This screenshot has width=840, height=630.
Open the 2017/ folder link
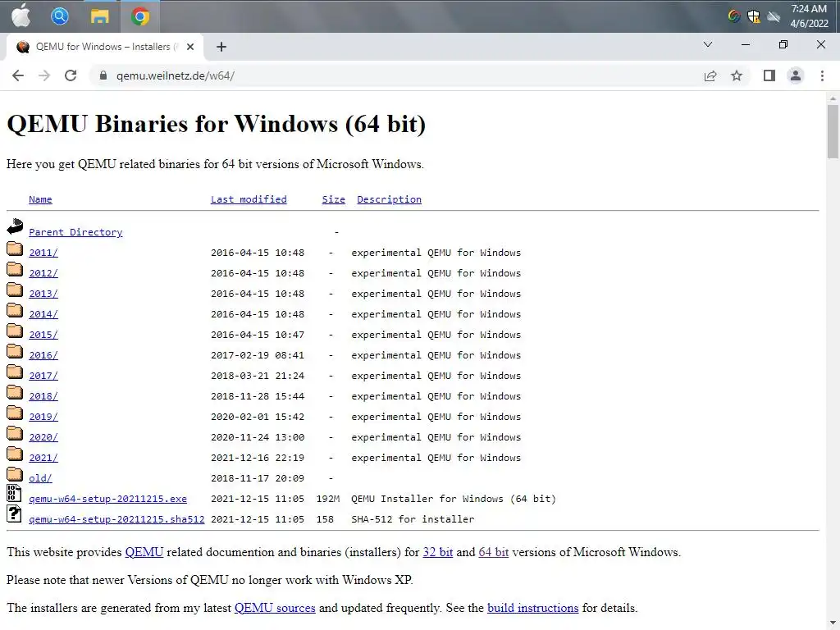click(x=43, y=376)
